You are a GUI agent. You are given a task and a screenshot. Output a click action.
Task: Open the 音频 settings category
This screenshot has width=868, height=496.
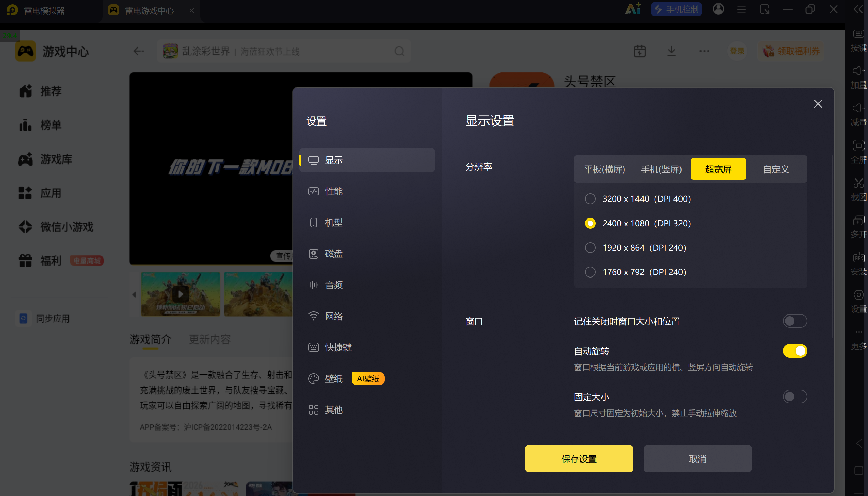367,285
